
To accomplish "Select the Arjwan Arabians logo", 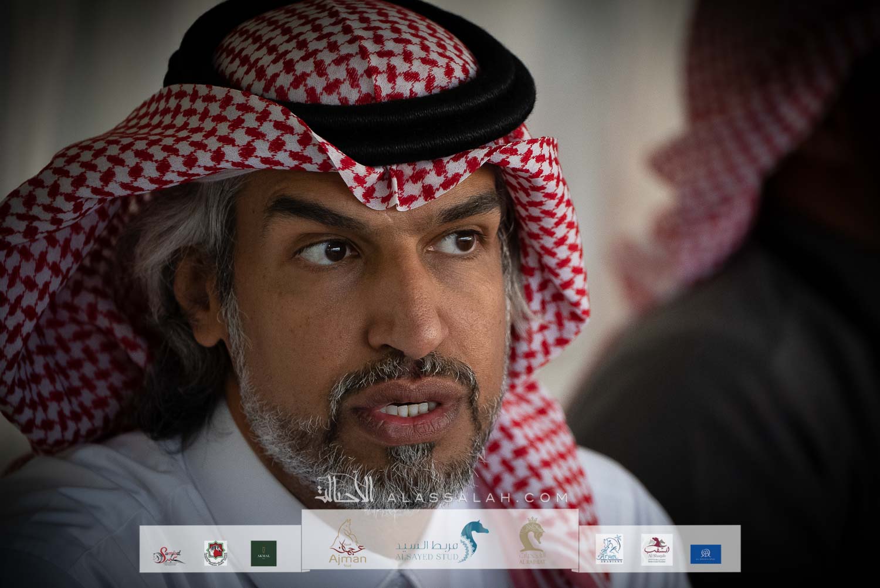I will [x=609, y=550].
